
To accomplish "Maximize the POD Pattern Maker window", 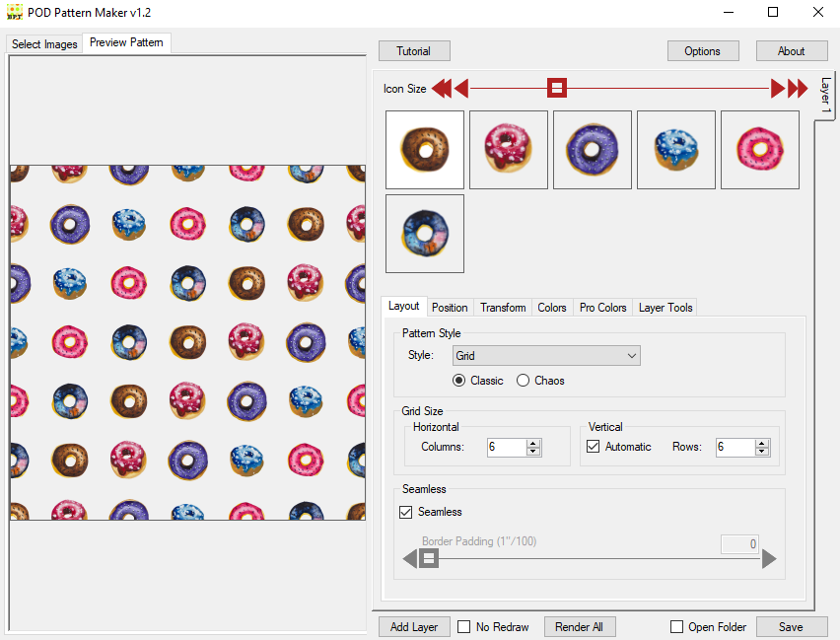I will pos(773,12).
